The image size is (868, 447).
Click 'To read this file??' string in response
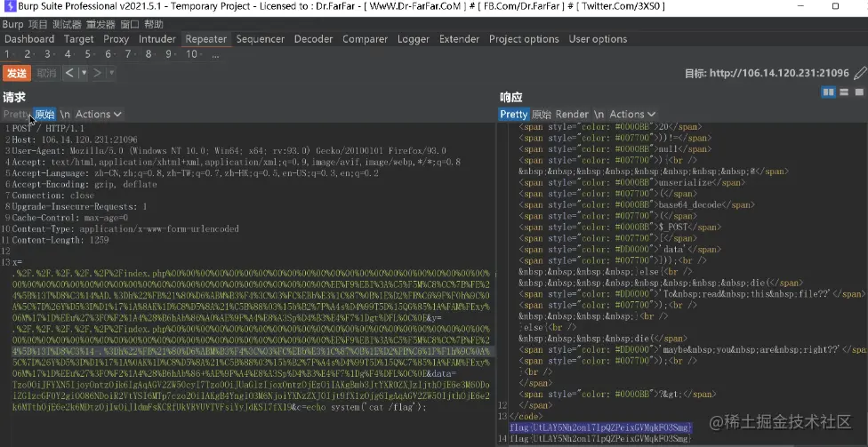pyautogui.click(x=743, y=294)
